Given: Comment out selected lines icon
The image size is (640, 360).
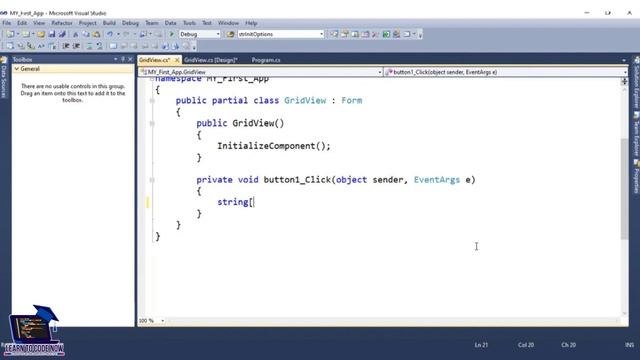Looking at the screenshot, I should point(89,46).
